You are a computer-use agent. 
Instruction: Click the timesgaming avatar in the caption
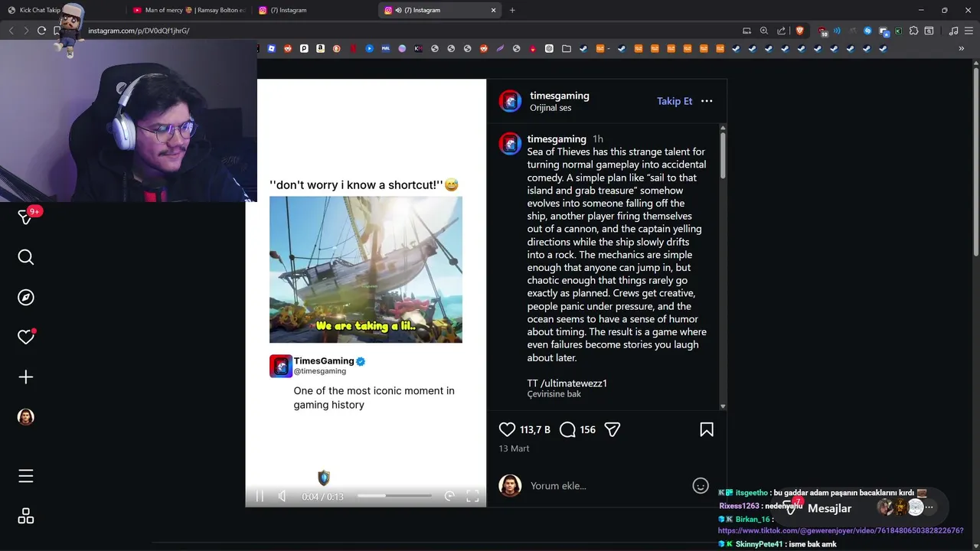click(510, 144)
